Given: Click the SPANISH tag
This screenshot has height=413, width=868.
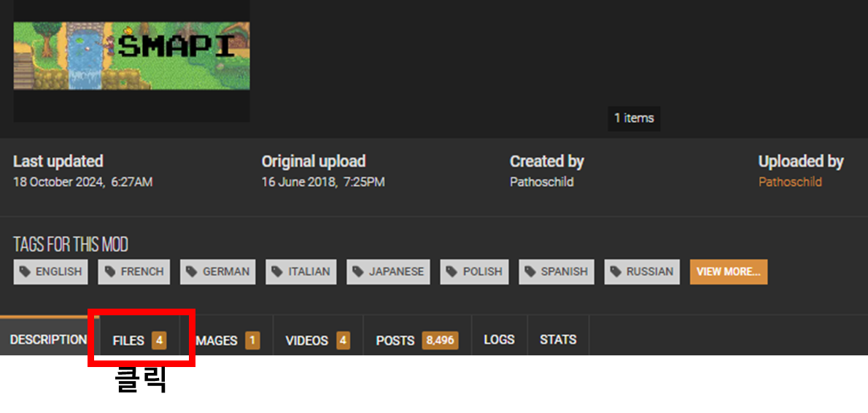Looking at the screenshot, I should pyautogui.click(x=557, y=272).
